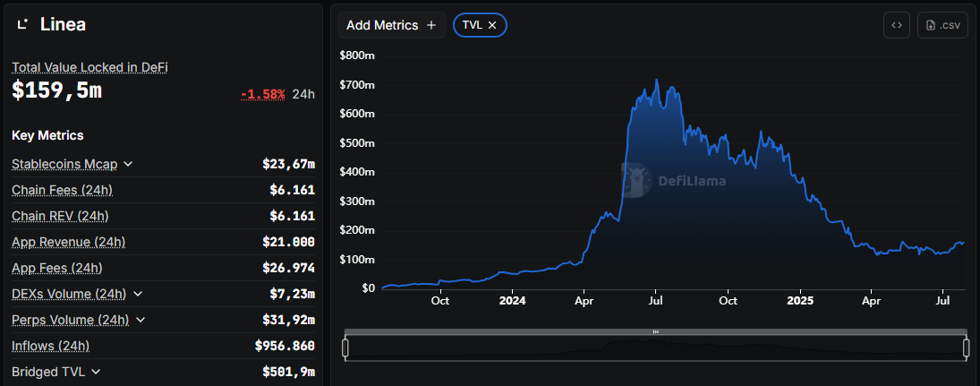
Task: Click Total Value Locked in DeFi label
Action: [x=89, y=67]
